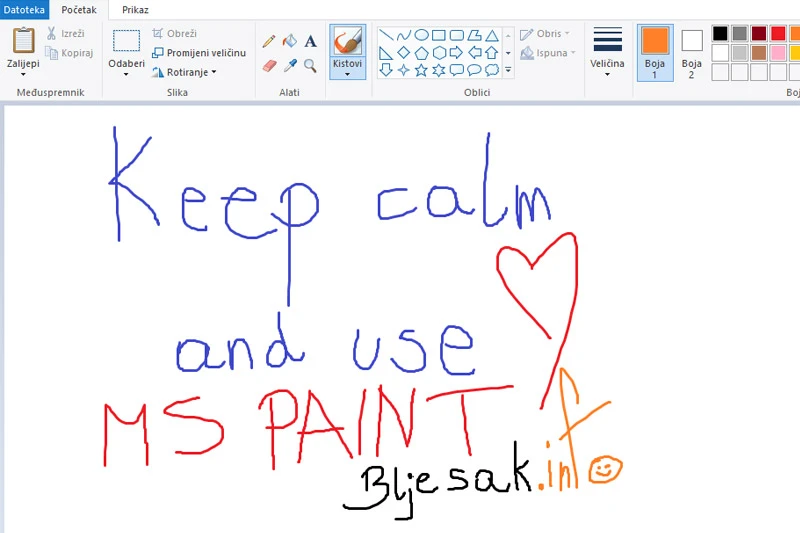Pick the Rounded rectangular callout shape
The width and height of the screenshot is (800, 533).
[457, 70]
